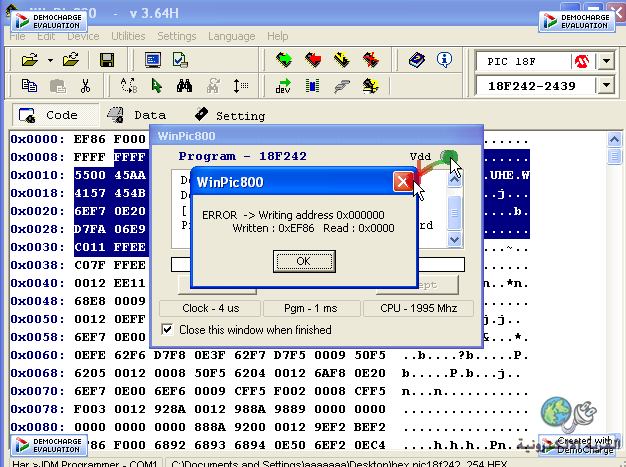Click the copy icon
The width and height of the screenshot is (626, 467).
pyautogui.click(x=29, y=86)
